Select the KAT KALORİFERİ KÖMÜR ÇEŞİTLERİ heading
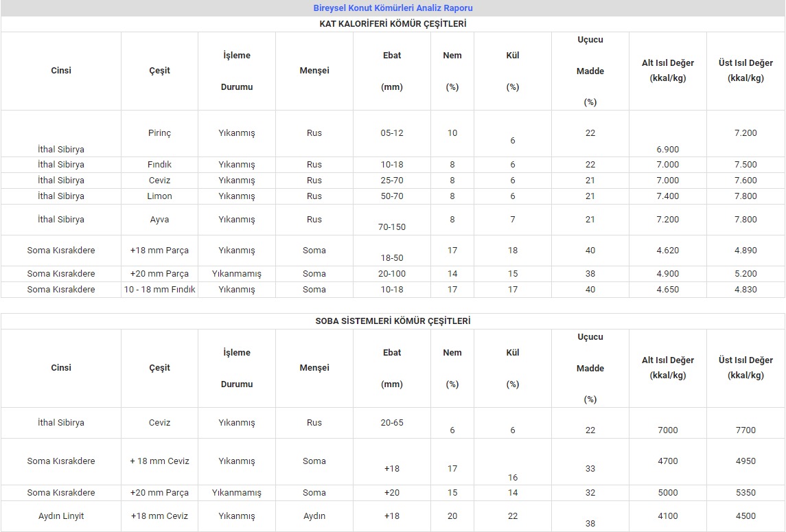Image resolution: width=786 pixels, height=532 pixels. coord(393,23)
